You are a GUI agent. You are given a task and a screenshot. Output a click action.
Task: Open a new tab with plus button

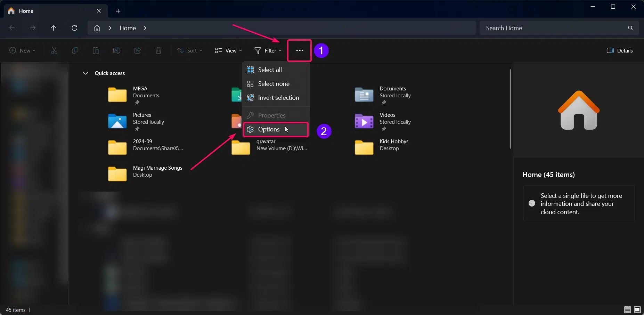pyautogui.click(x=118, y=11)
